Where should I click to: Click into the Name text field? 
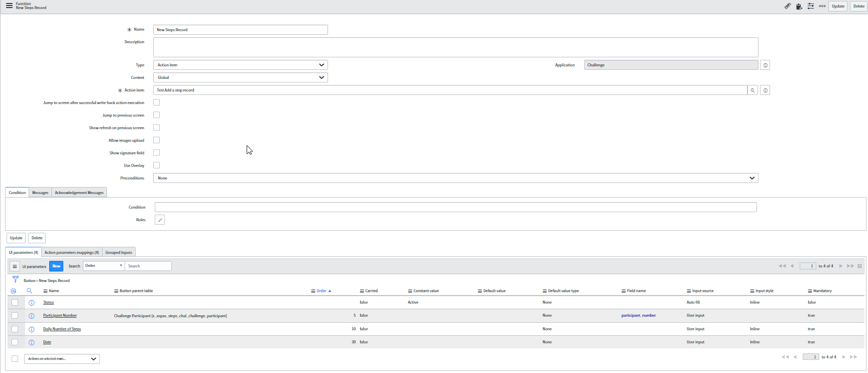[241, 30]
